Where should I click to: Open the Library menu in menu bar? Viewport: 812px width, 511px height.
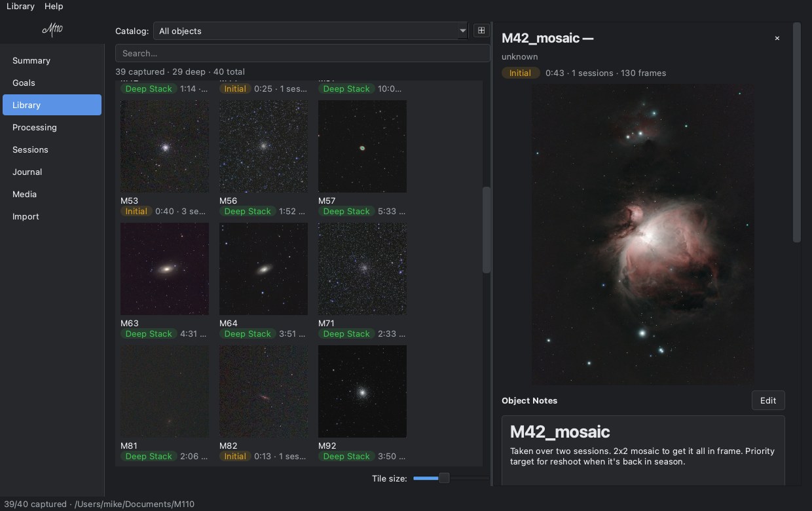(20, 6)
